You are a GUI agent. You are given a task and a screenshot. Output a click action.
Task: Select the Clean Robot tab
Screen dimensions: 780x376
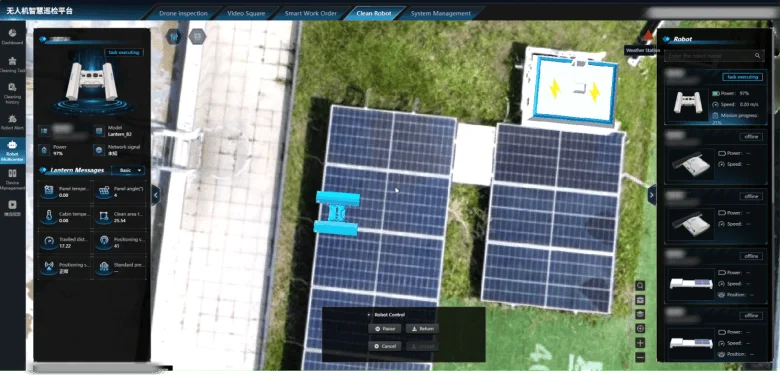(374, 13)
